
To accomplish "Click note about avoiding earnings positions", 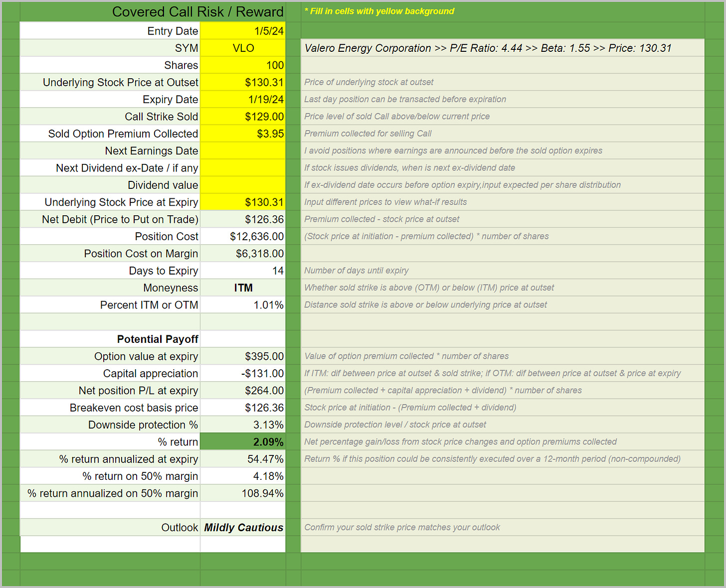I will (x=453, y=150).
